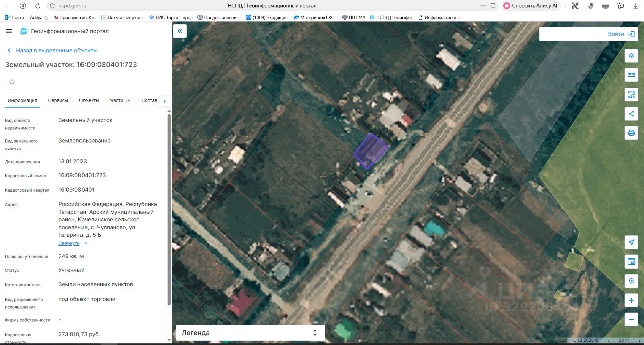Print the map using the printer icon
The width and height of the screenshot is (644, 345).
coord(631,133)
